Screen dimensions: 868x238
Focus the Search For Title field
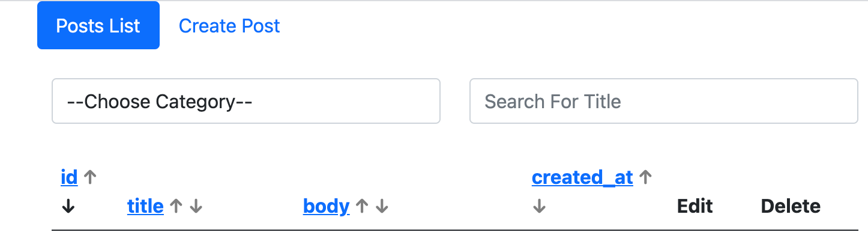click(664, 101)
